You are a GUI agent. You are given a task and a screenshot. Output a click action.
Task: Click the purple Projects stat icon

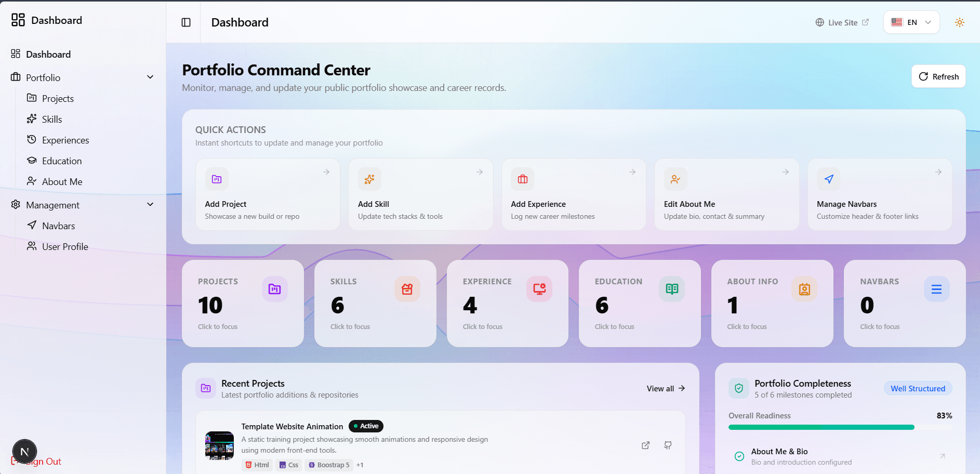tap(275, 289)
